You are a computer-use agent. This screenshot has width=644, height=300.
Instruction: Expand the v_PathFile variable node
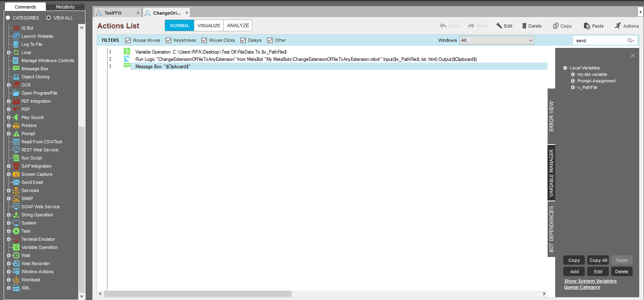573,87
